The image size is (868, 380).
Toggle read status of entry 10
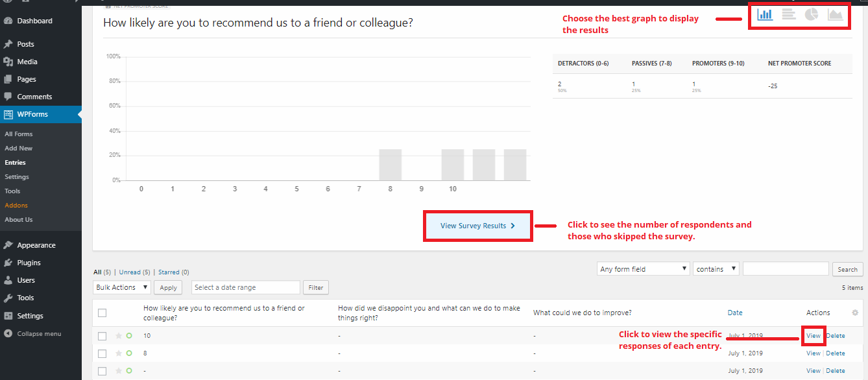click(x=129, y=336)
